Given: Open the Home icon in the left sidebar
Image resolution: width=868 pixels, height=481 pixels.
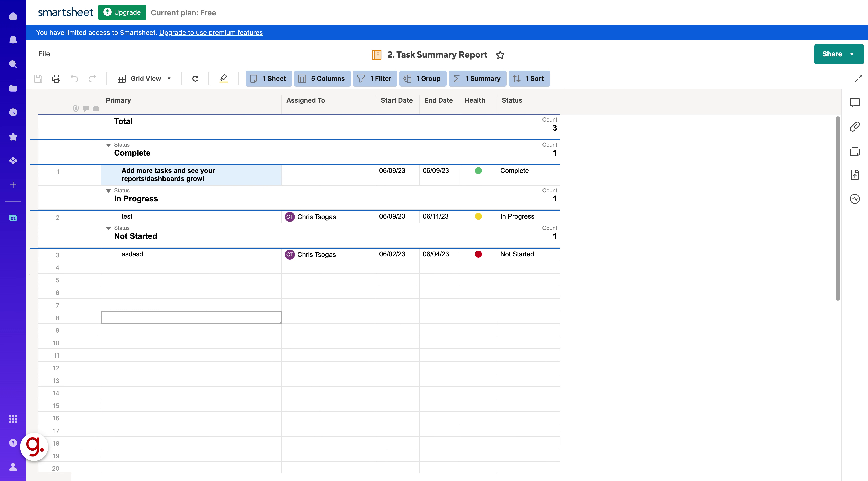Looking at the screenshot, I should (x=13, y=16).
